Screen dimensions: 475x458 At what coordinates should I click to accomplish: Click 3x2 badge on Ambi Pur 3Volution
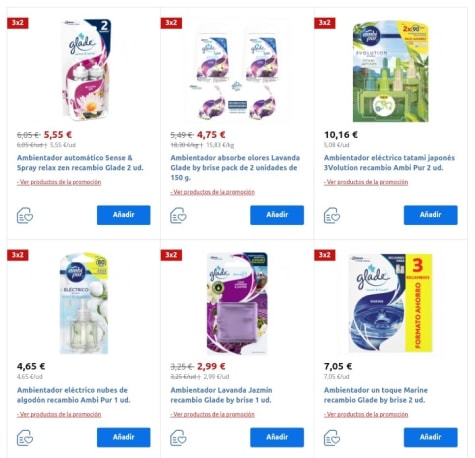[325, 23]
